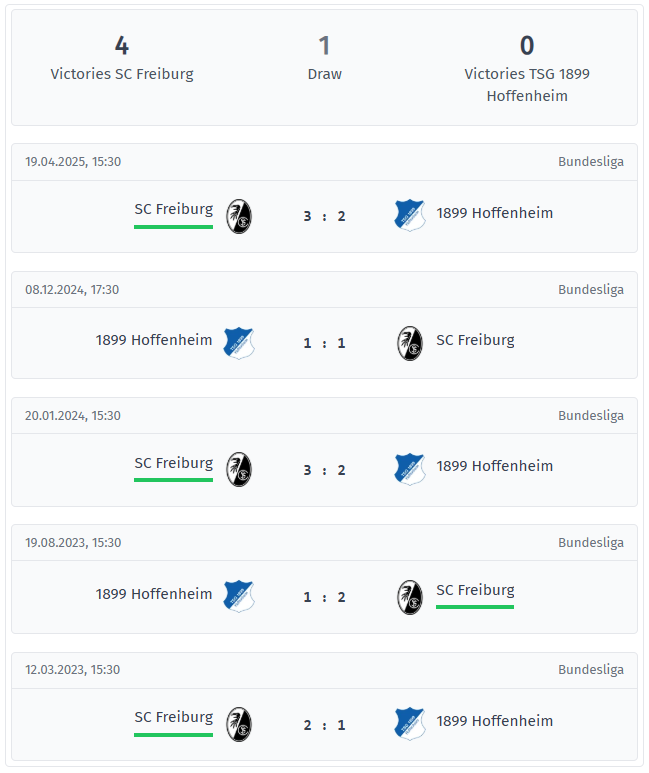Click Hoffenheim crest in 08.12.2024 match

[238, 342]
